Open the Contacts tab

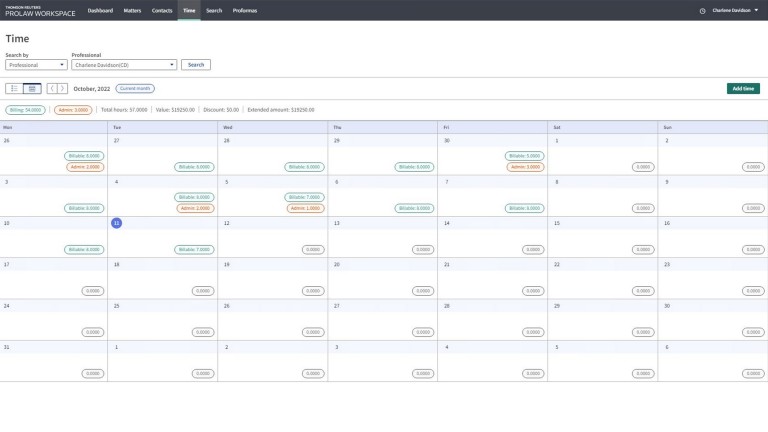[162, 10]
